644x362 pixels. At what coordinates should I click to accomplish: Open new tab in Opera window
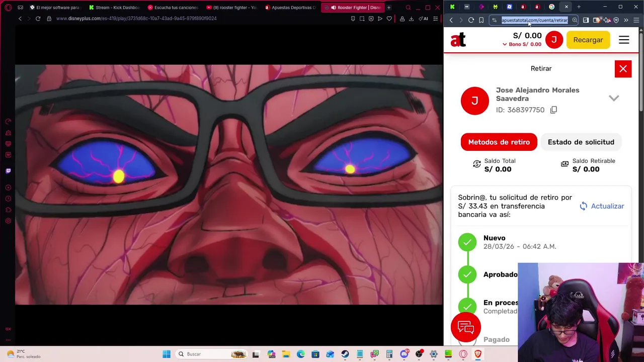[388, 8]
